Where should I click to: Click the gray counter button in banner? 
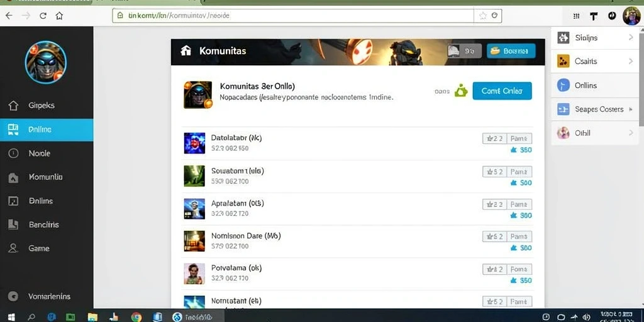pyautogui.click(x=464, y=51)
